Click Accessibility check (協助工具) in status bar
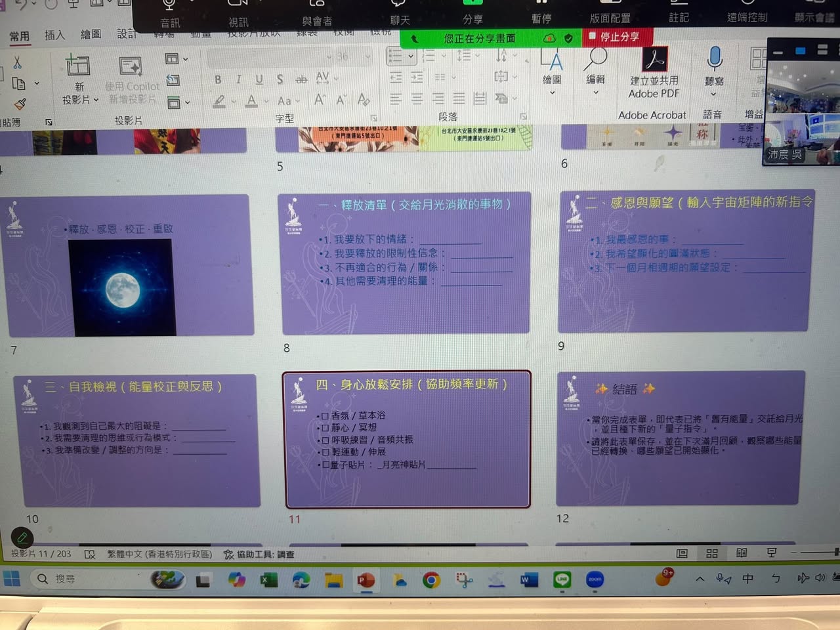Screen dimensions: 840x630 pos(259,555)
